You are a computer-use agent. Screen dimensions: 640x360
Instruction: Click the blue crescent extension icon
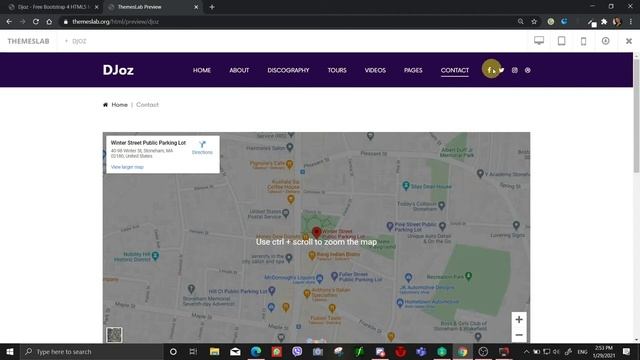pos(564,22)
